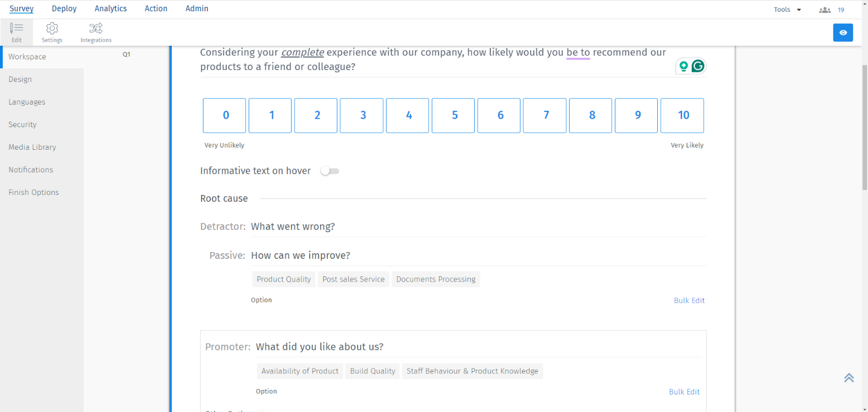
Task: Open survey Settings via the gear icon
Action: (52, 32)
